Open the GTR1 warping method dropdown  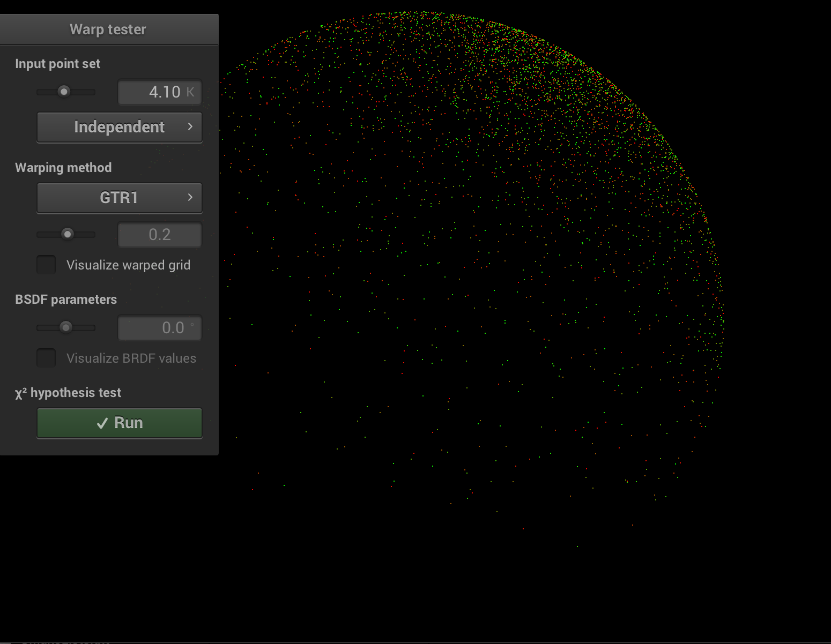click(119, 198)
